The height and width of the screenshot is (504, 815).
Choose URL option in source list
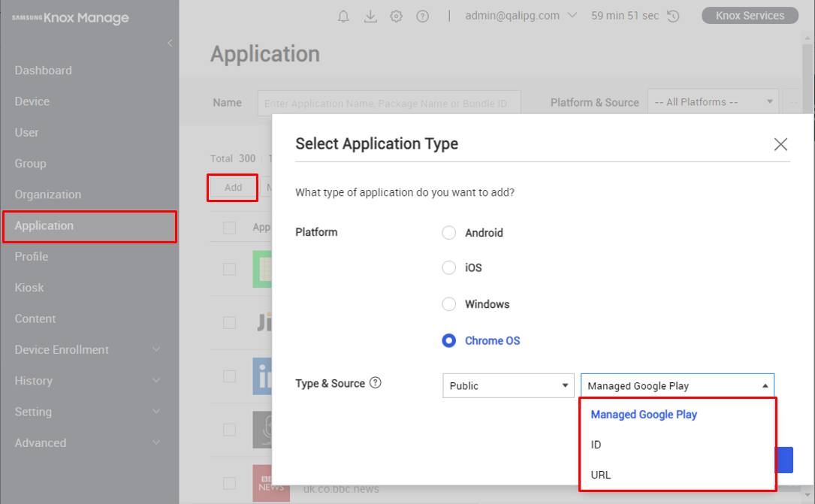pos(601,475)
